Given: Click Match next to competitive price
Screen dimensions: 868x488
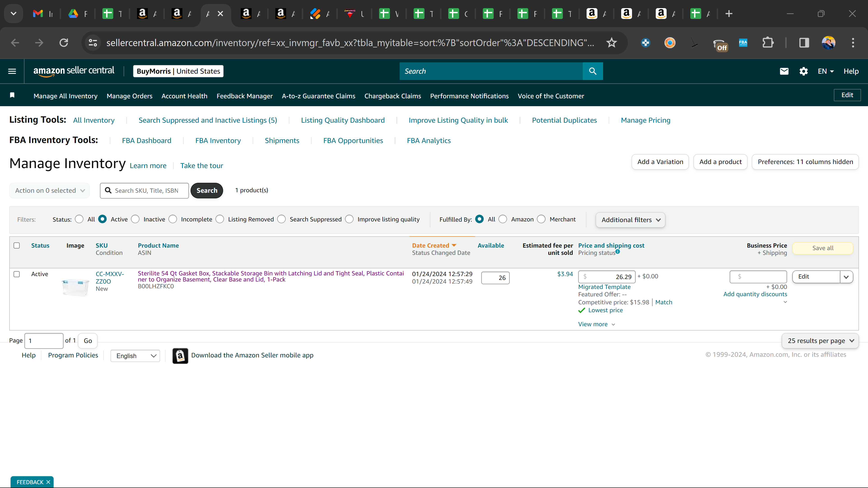Looking at the screenshot, I should pos(664,302).
